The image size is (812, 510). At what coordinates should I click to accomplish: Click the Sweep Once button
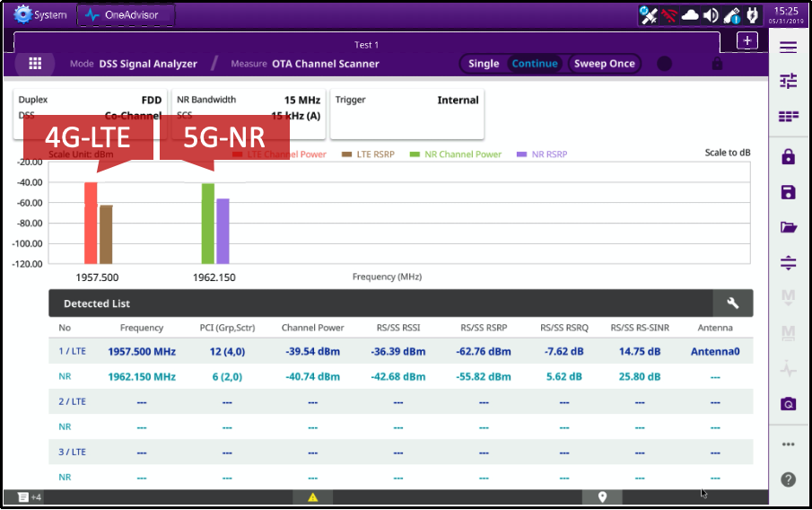605,64
